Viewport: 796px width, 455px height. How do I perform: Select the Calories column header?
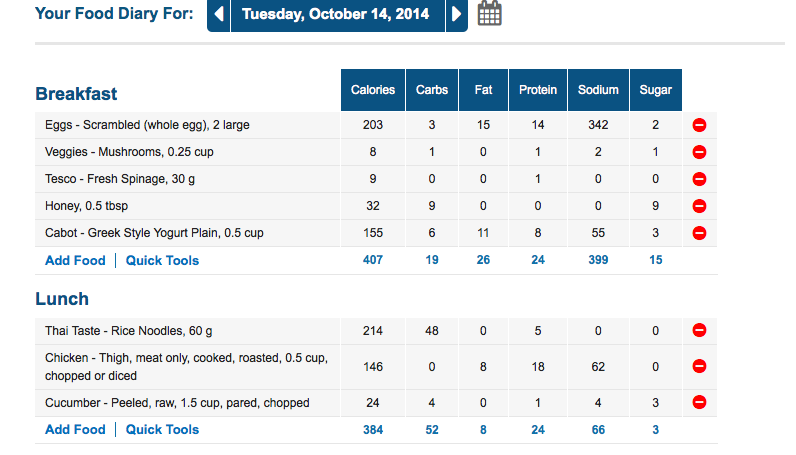pos(373,90)
